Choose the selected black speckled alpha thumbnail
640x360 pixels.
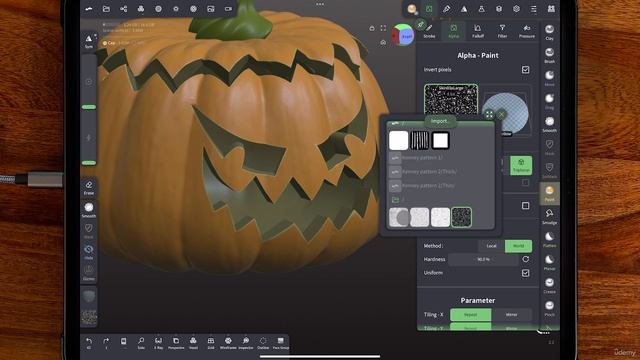click(x=462, y=217)
